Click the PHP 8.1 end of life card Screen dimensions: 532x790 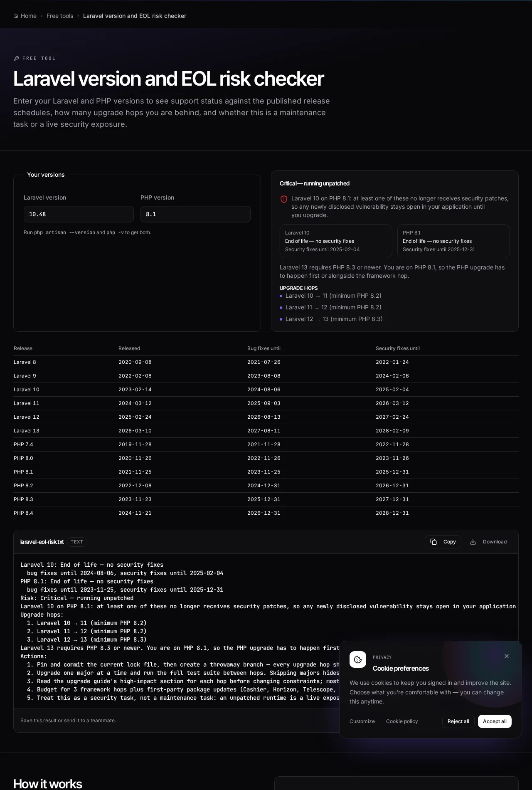[x=453, y=241]
